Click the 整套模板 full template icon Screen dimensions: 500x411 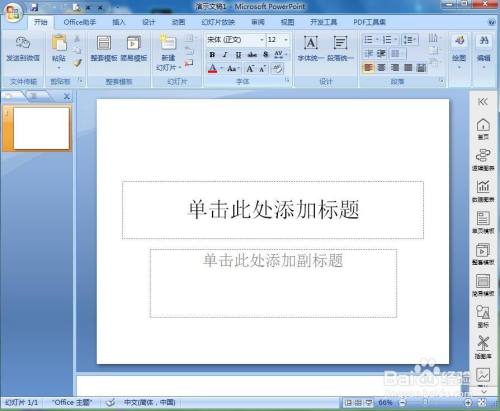104,43
